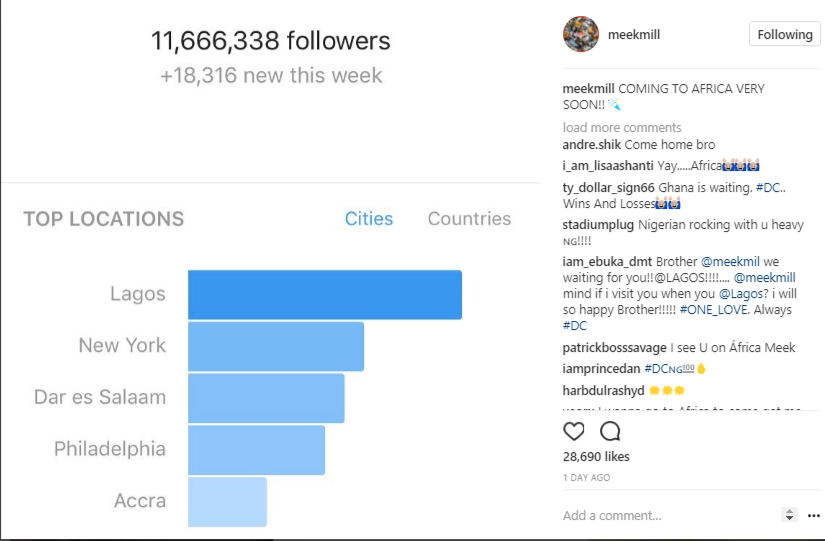
Task: View the 28,690 likes list
Action: point(596,456)
